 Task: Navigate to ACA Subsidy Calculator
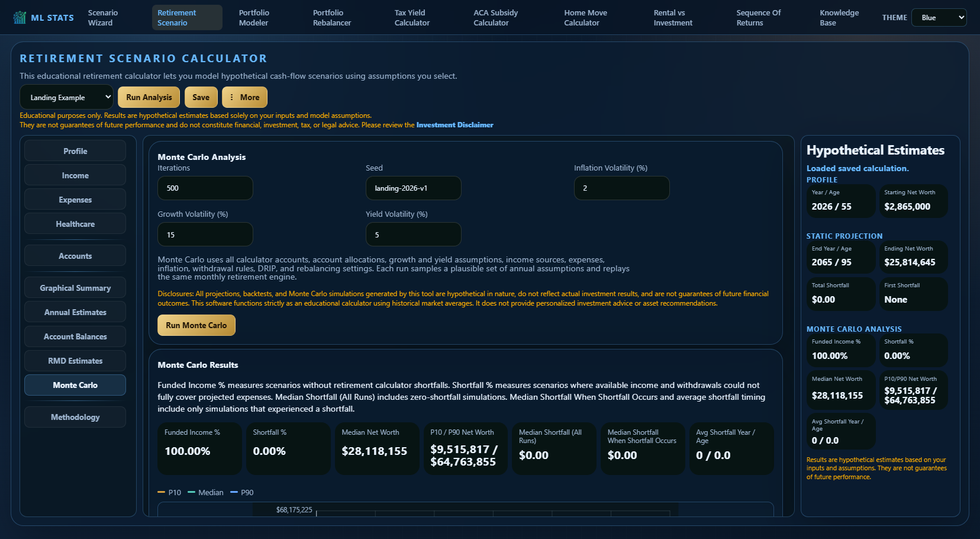[496, 18]
